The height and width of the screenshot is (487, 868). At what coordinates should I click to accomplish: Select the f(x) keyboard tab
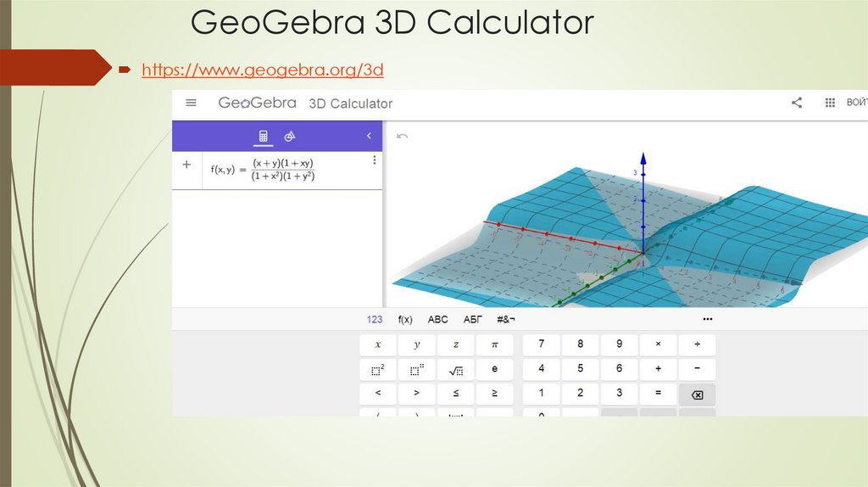pos(405,319)
